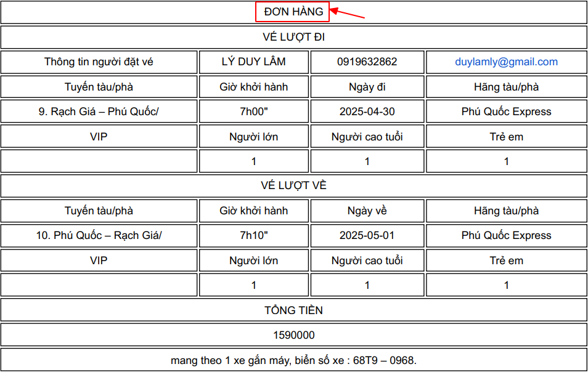Screen dimensions: 588x372
Task: Click the ĐƠN HÀNG title text
Action: (293, 12)
